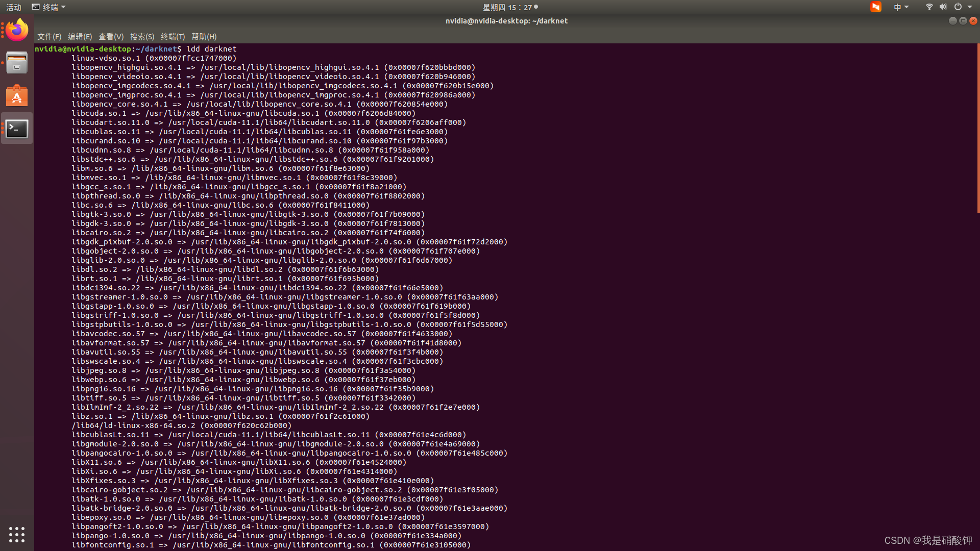Expand the system menu arrow
This screenshot has width=980, height=551.
point(970,7)
